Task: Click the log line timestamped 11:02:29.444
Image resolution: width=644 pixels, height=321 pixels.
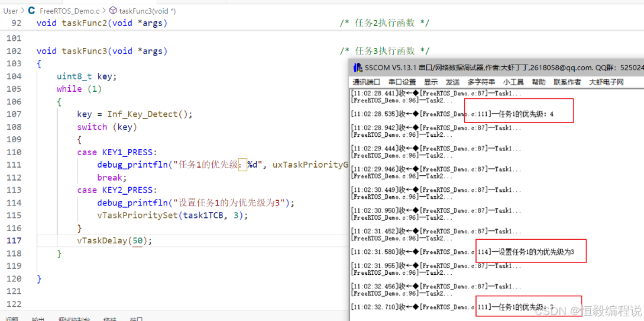Action: tap(436, 149)
